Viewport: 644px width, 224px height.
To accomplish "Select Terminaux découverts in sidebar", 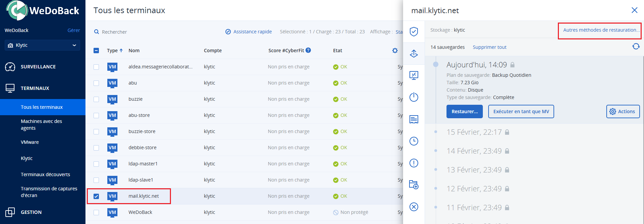I will (x=45, y=174).
